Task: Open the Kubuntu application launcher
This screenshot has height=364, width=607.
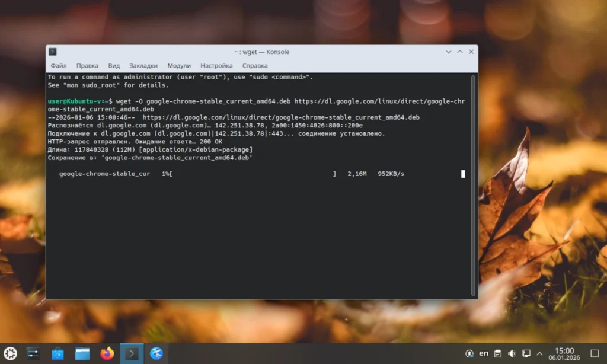Action: tap(11, 353)
